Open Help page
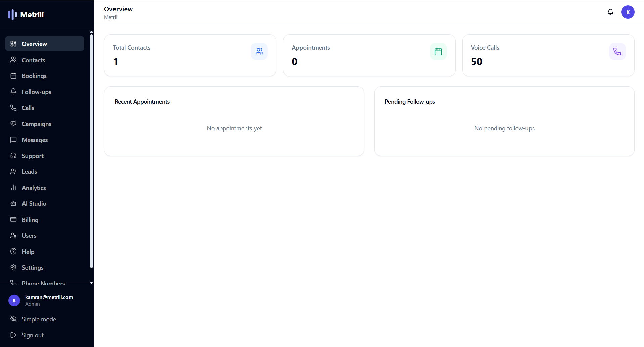 [x=45, y=252]
